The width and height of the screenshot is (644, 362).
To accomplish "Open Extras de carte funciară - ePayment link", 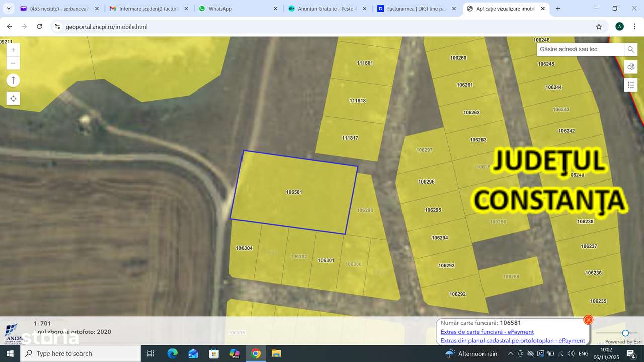I will [487, 332].
